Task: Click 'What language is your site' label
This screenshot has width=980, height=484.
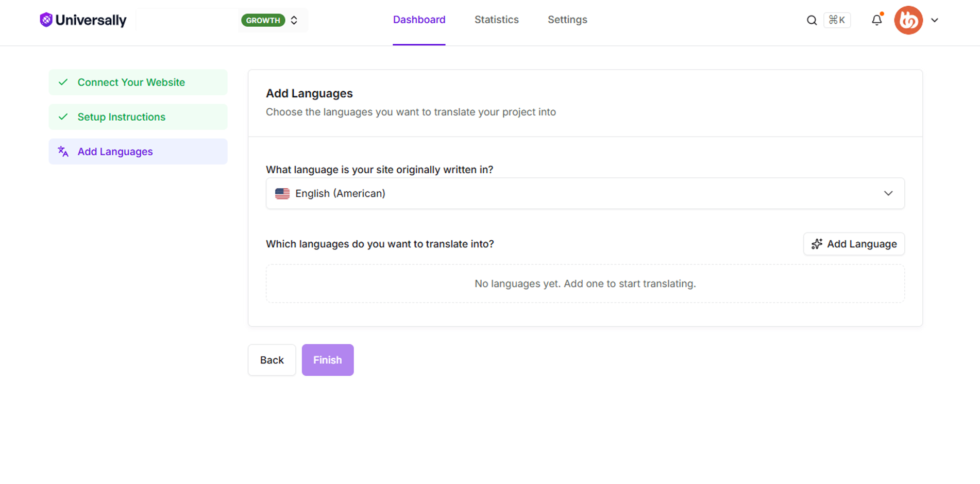Action: tap(379, 170)
